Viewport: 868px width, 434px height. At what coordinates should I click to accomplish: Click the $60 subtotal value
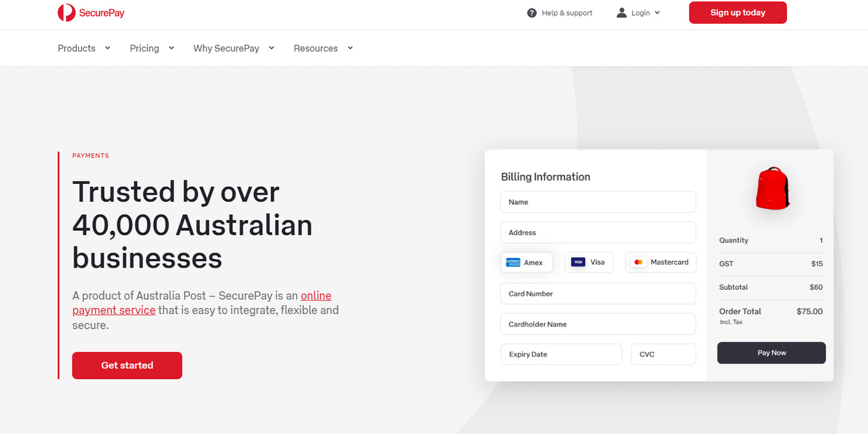tap(816, 287)
